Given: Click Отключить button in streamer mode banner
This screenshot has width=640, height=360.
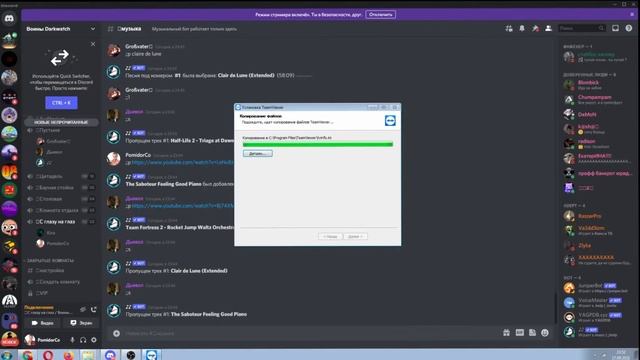Looking at the screenshot, I should [x=380, y=15].
